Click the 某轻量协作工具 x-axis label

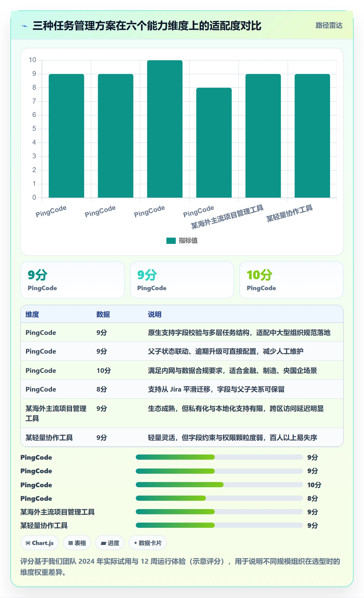point(289,213)
